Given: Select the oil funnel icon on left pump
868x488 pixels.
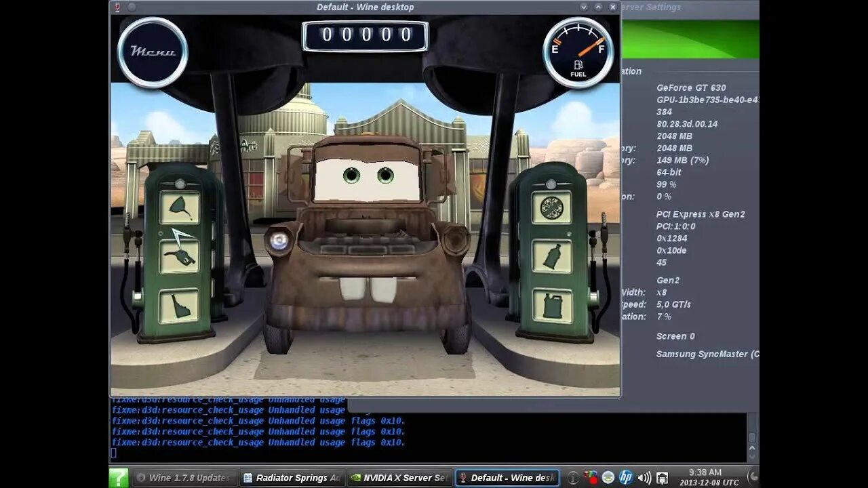Looking at the screenshot, I should (180, 208).
